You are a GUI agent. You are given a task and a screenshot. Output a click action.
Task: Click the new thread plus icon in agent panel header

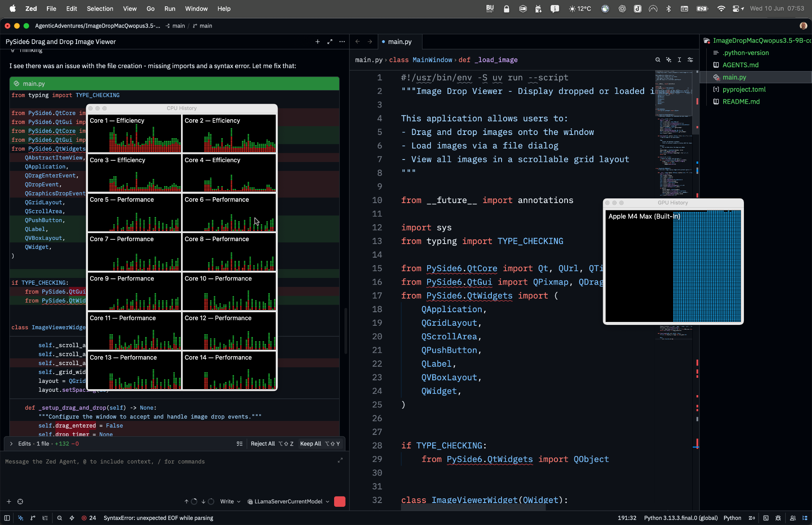click(x=318, y=41)
